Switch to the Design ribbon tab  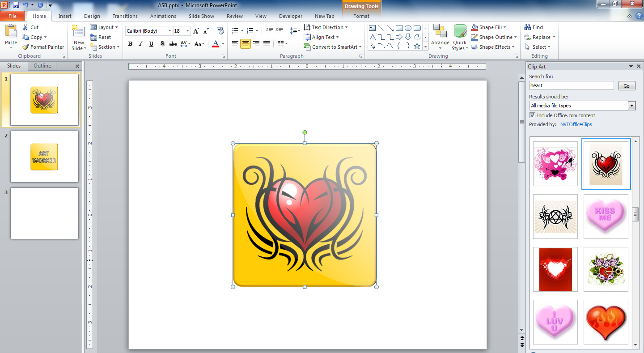(92, 16)
